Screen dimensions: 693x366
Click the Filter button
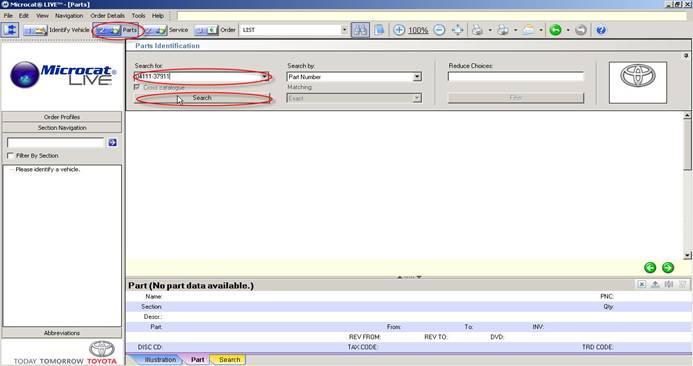tap(516, 98)
